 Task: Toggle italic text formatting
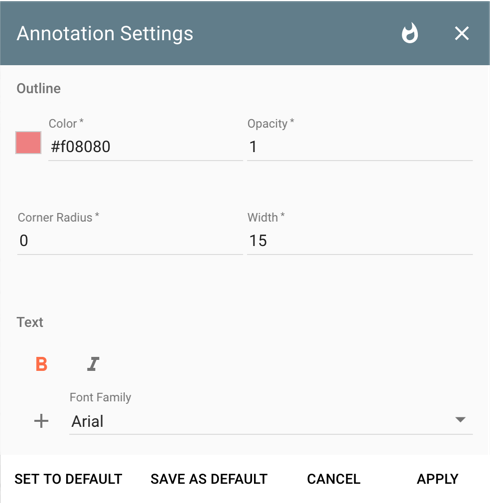pyautogui.click(x=93, y=364)
